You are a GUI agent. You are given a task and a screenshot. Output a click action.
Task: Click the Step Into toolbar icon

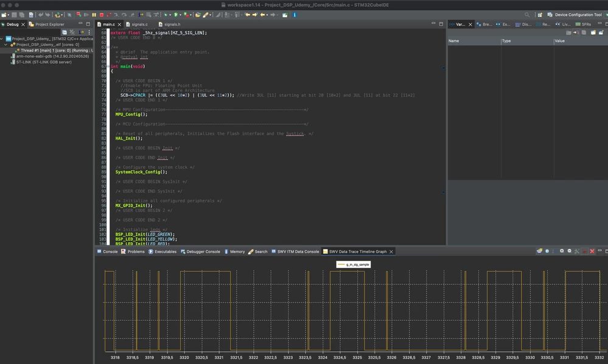pyautogui.click(x=116, y=15)
